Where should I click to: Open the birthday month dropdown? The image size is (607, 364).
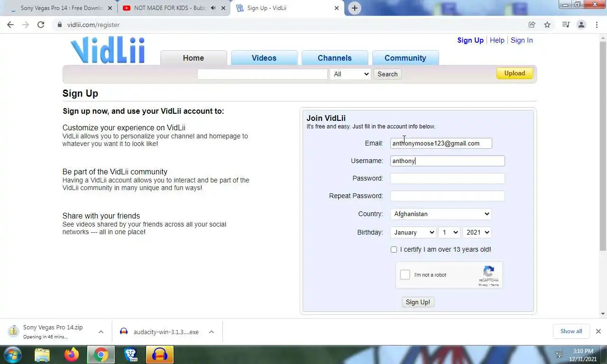(413, 232)
